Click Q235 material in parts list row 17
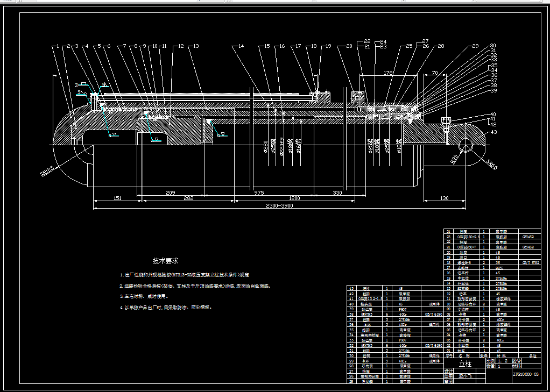This screenshot has height=392, width=550. pyautogui.click(x=499, y=268)
